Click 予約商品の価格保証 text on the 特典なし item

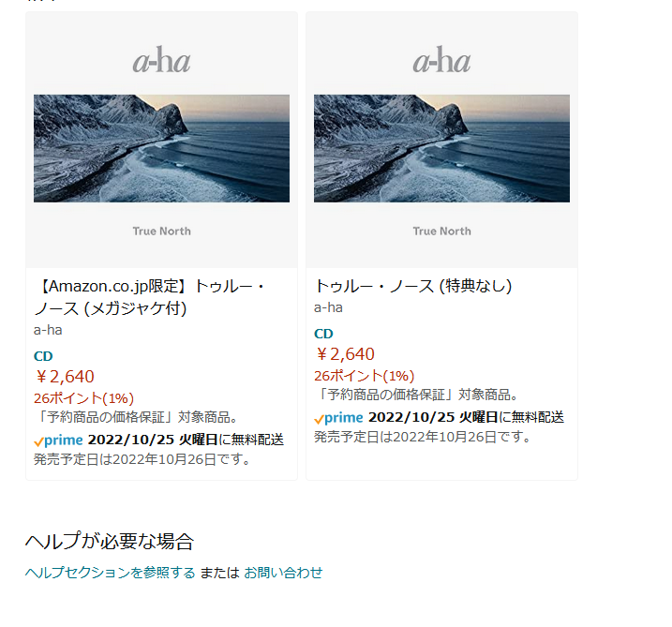386,395
